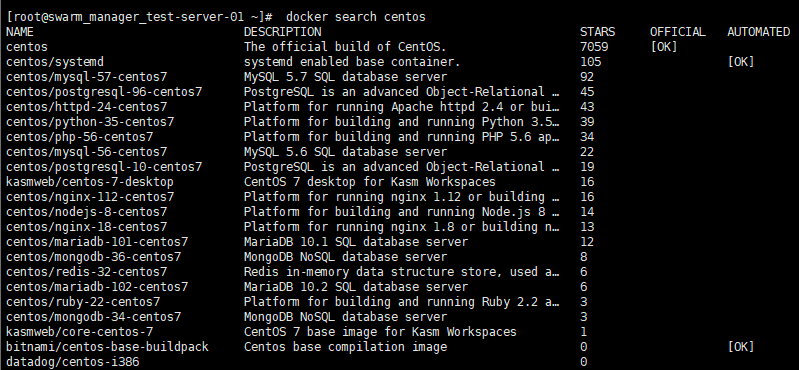Screen dimensions: 799x370
Task: Click the [OK] in the centos official row
Action: pyautogui.click(x=663, y=47)
